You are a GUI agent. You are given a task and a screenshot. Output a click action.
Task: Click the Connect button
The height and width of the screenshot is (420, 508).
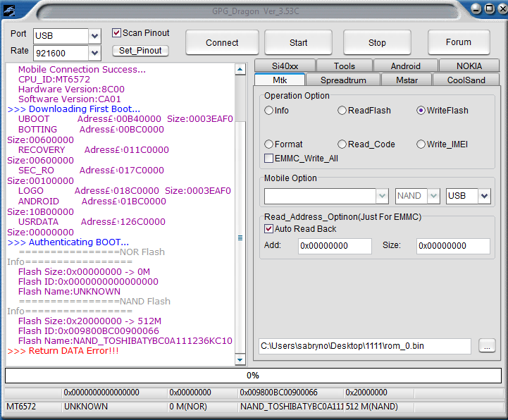click(x=222, y=42)
